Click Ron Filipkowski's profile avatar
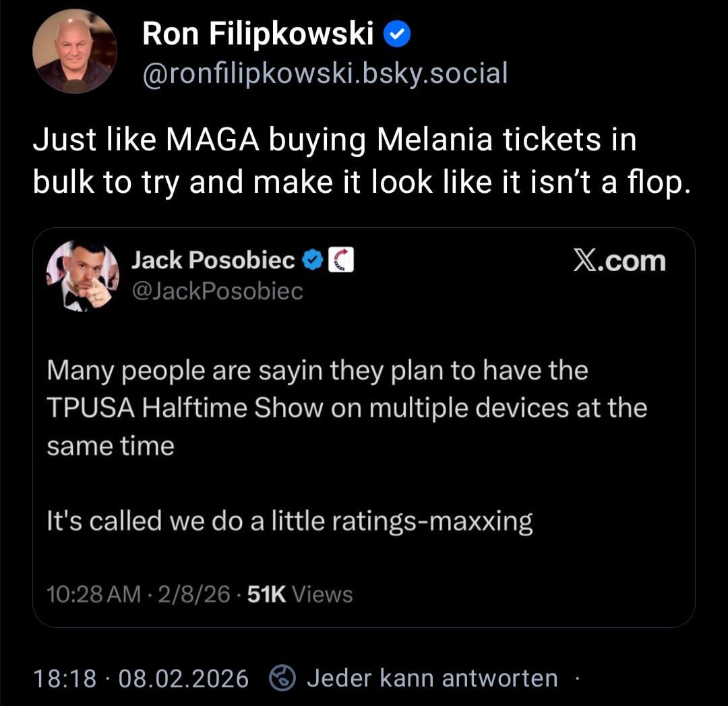 (x=74, y=51)
